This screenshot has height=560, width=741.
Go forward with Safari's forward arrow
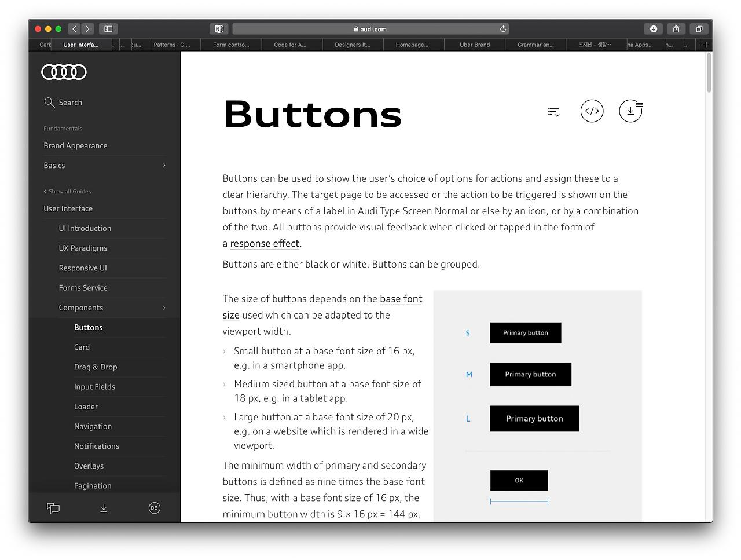pyautogui.click(x=87, y=29)
